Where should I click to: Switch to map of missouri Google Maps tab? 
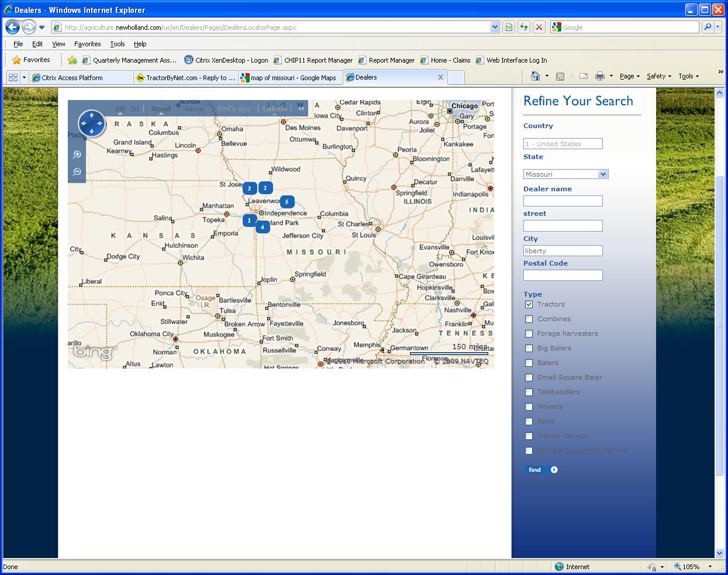pos(291,77)
